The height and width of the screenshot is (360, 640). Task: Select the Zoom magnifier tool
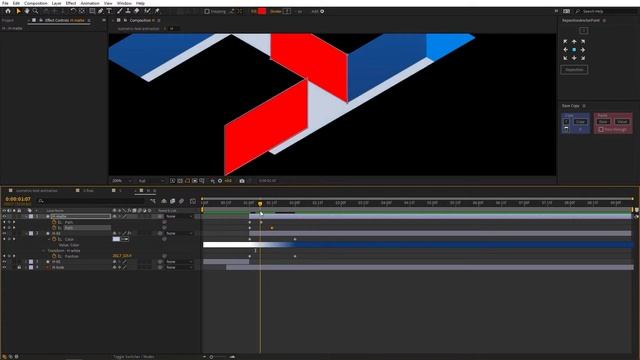pyautogui.click(x=36, y=11)
